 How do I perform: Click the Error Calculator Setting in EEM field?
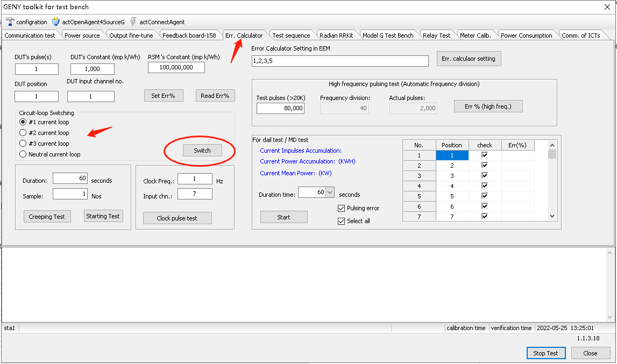click(340, 61)
